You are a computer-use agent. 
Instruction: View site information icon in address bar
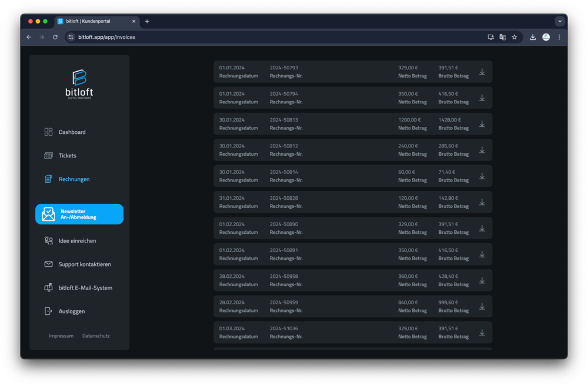point(71,37)
